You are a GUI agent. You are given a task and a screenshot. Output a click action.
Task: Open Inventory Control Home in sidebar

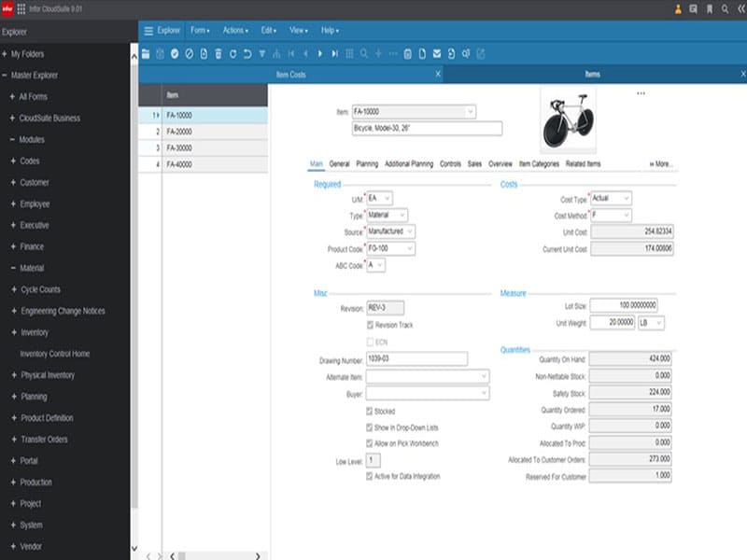55,354
